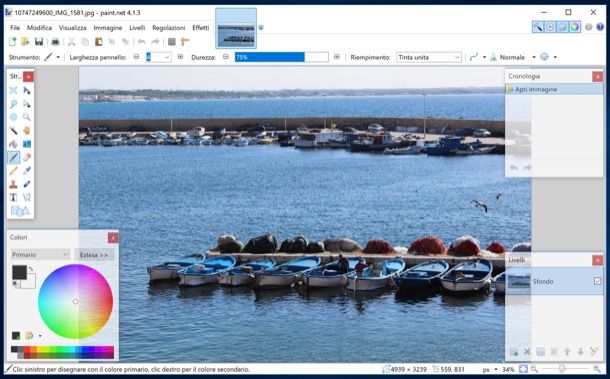Open the Larghezza pennello size dropdown
Viewport: 610px width, 379px height.
pos(167,57)
